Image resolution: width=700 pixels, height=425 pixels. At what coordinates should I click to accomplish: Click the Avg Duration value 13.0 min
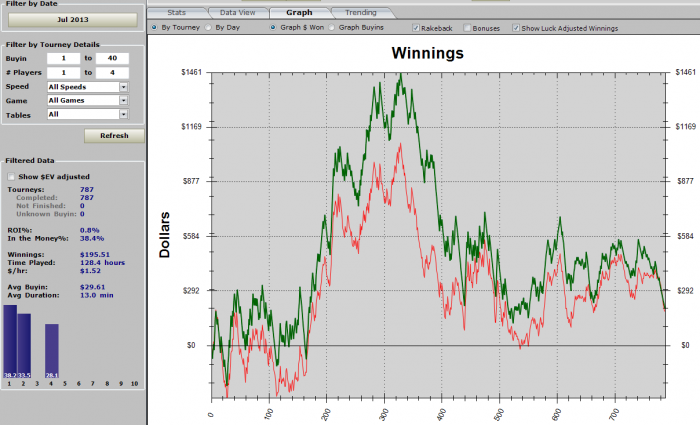[96, 295]
